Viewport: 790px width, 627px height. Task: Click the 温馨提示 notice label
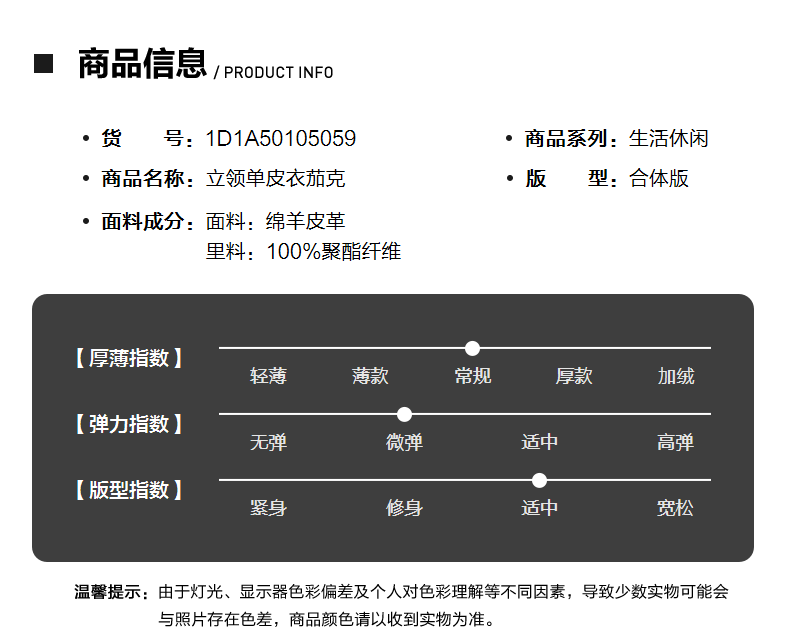[111, 592]
